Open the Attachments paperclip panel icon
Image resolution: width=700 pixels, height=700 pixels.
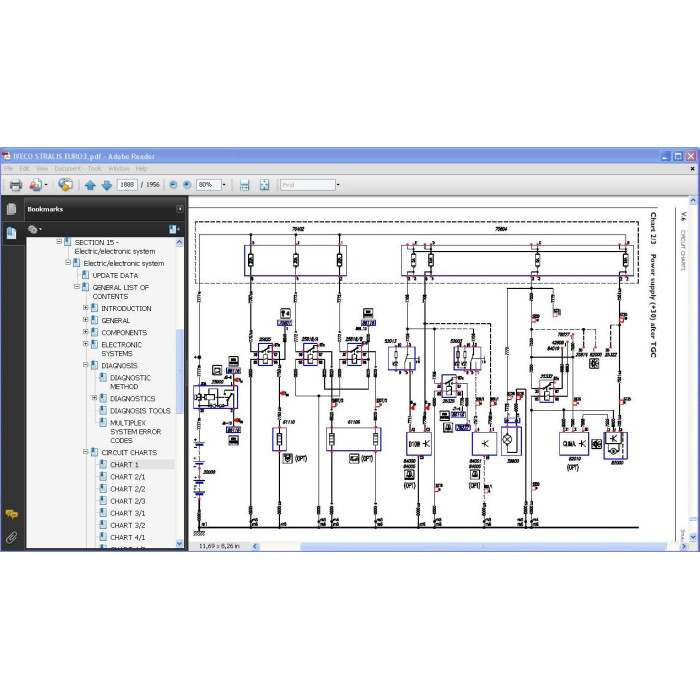(12, 537)
